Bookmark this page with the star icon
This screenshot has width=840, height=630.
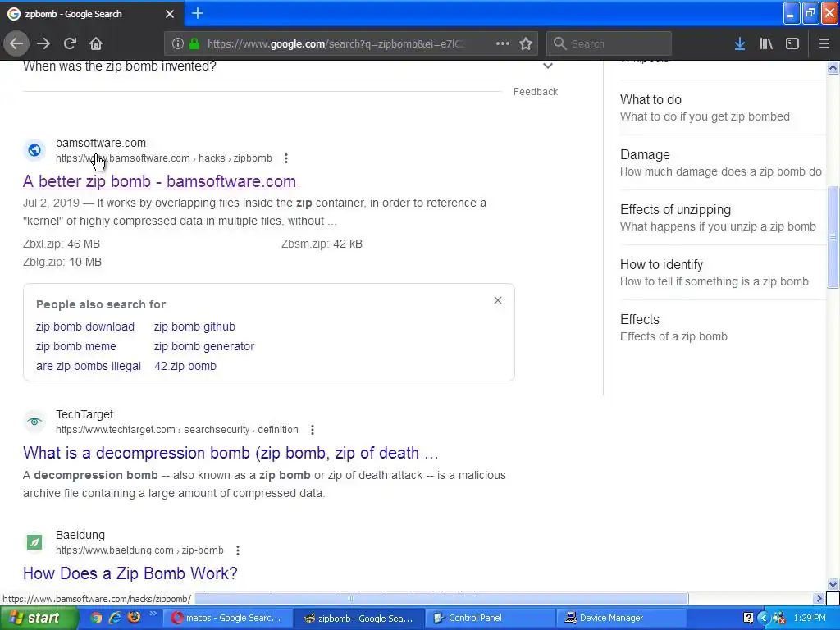click(x=526, y=43)
